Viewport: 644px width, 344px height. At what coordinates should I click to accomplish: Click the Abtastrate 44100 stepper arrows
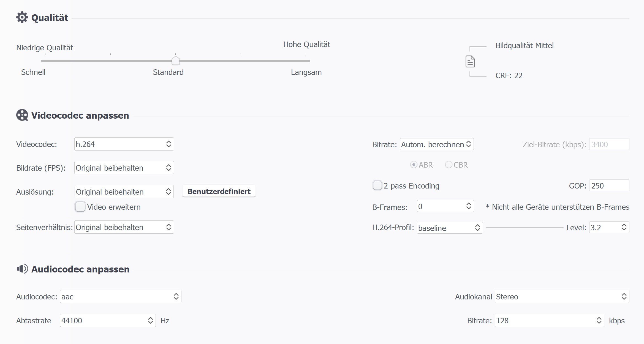(x=150, y=321)
